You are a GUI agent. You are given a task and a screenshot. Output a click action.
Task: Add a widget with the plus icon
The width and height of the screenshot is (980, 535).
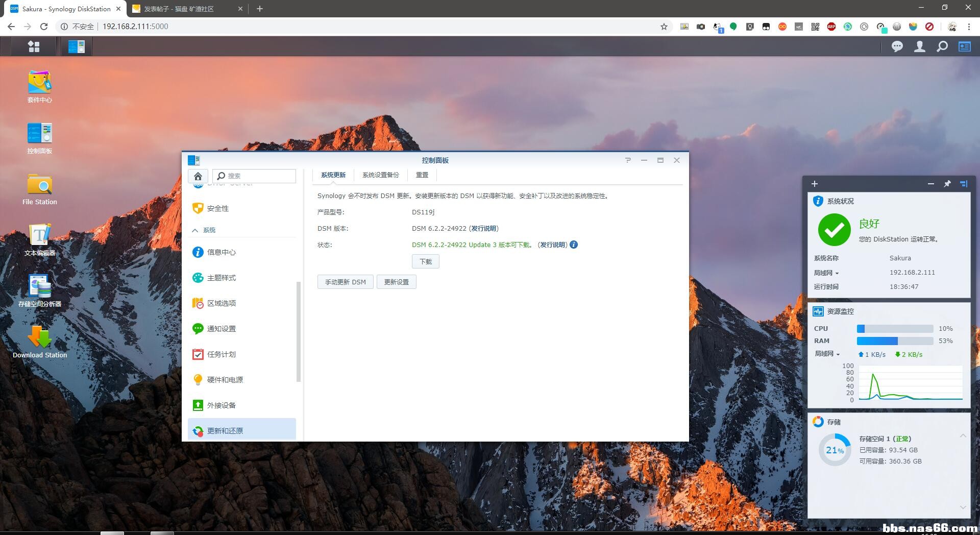[815, 184]
